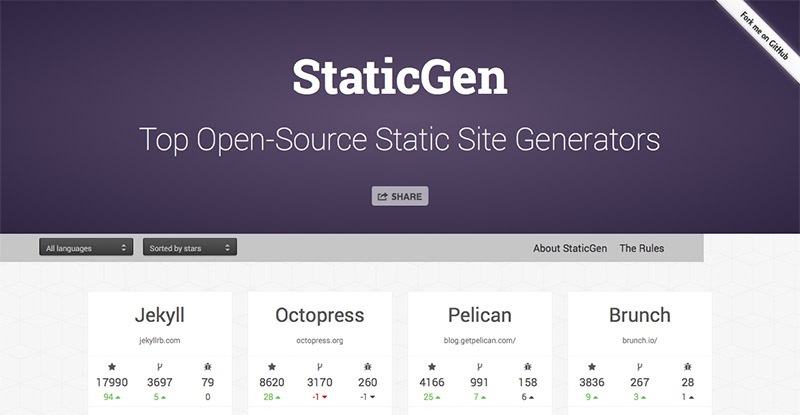Viewport: 800px width, 415px height.
Task: Click the star icon on Jekyll card
Action: tap(112, 367)
